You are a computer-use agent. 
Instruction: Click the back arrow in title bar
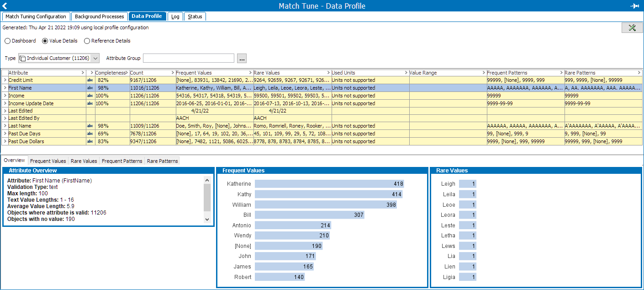(x=5, y=6)
